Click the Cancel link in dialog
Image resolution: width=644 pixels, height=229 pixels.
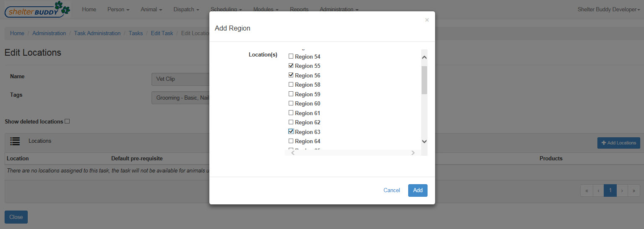pyautogui.click(x=391, y=190)
